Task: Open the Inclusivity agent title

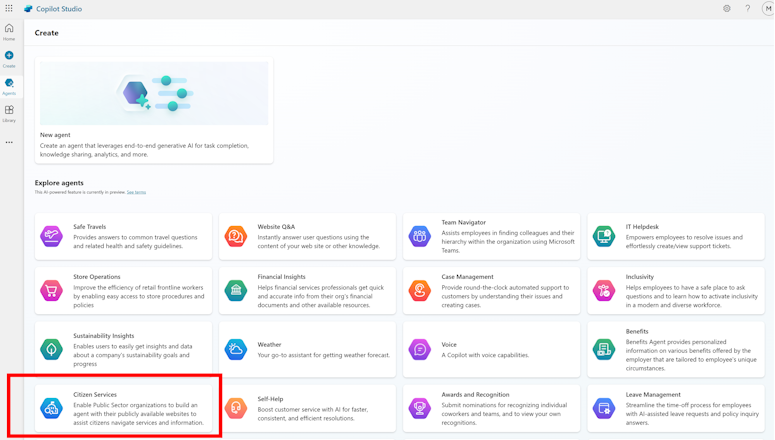Action: [x=640, y=276]
